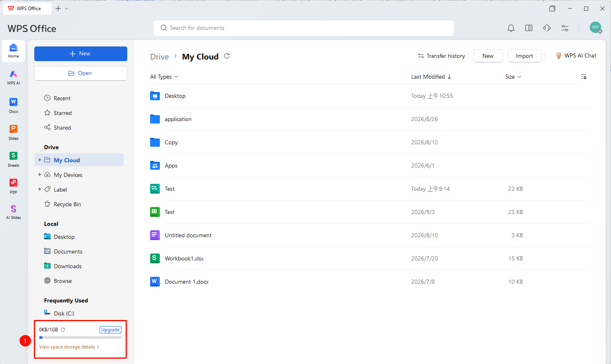Viewport: 611px width, 364px height.
Task: Refresh the My Cloud file list
Action: (x=227, y=56)
